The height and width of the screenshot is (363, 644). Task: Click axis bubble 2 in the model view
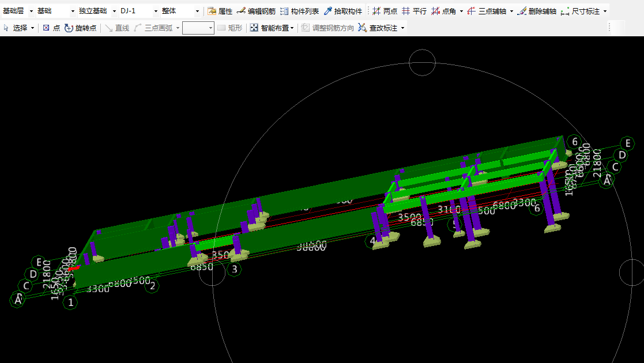pyautogui.click(x=152, y=286)
